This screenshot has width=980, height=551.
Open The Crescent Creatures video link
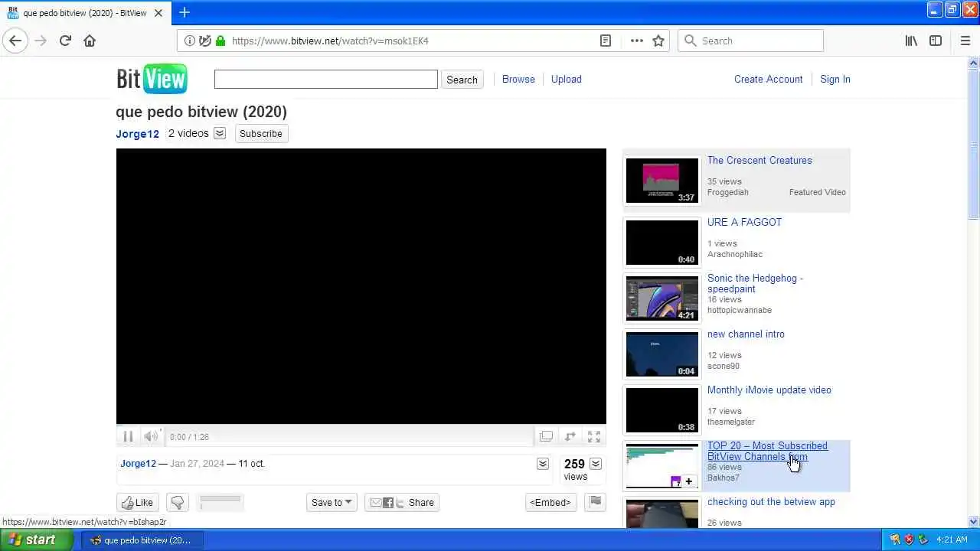(759, 160)
